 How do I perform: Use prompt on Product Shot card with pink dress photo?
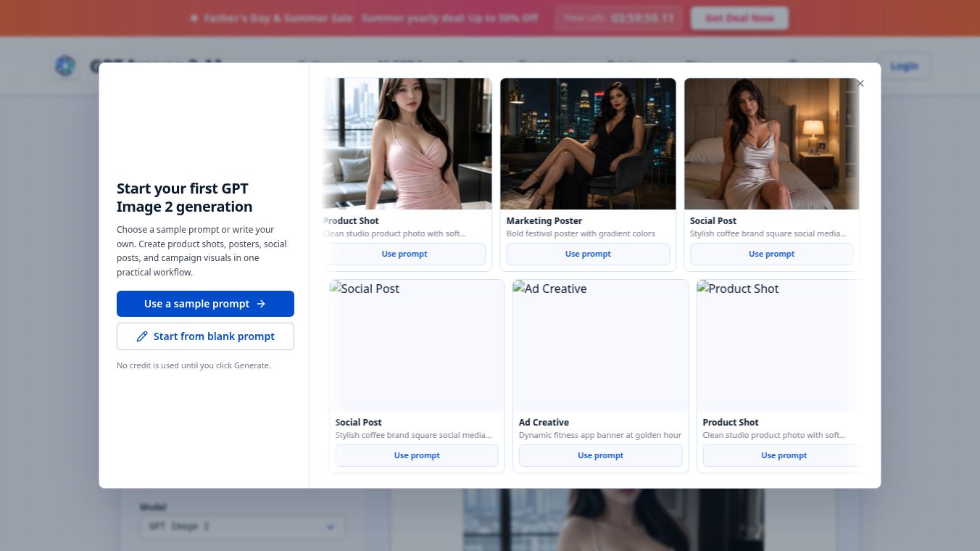(x=404, y=254)
